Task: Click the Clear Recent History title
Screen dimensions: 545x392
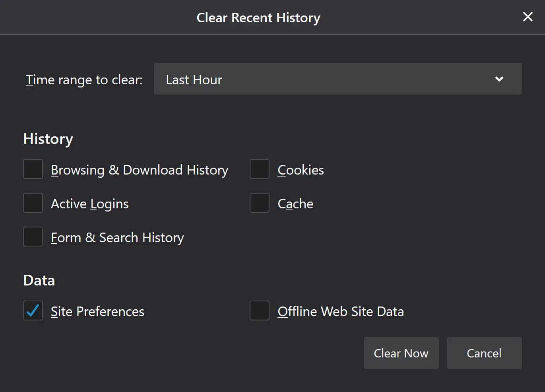Action: (x=258, y=17)
